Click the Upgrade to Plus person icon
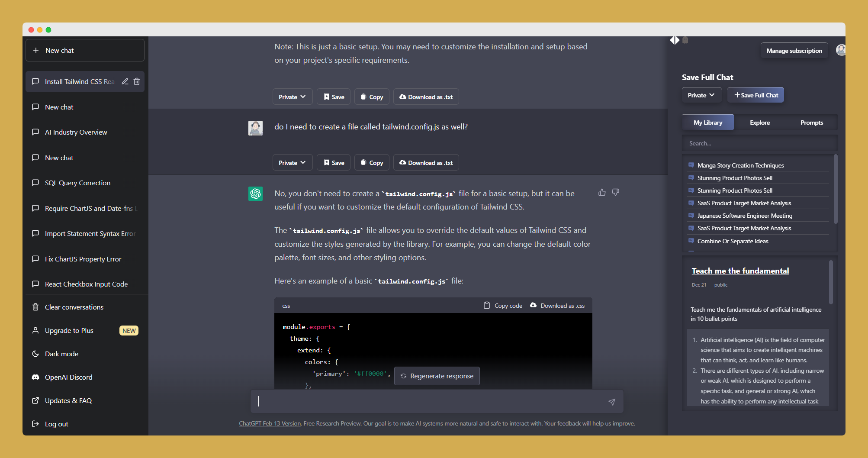Screen dimensions: 868x458 (35, 330)
